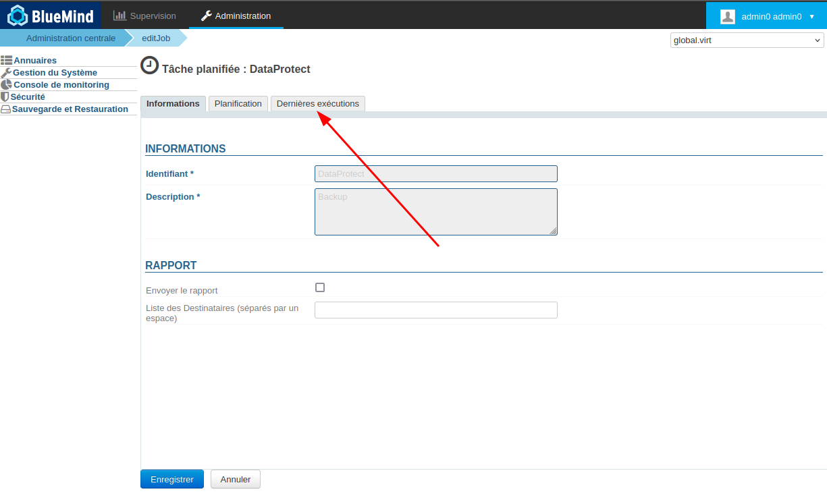Click the Administration wrench icon

[207, 16]
